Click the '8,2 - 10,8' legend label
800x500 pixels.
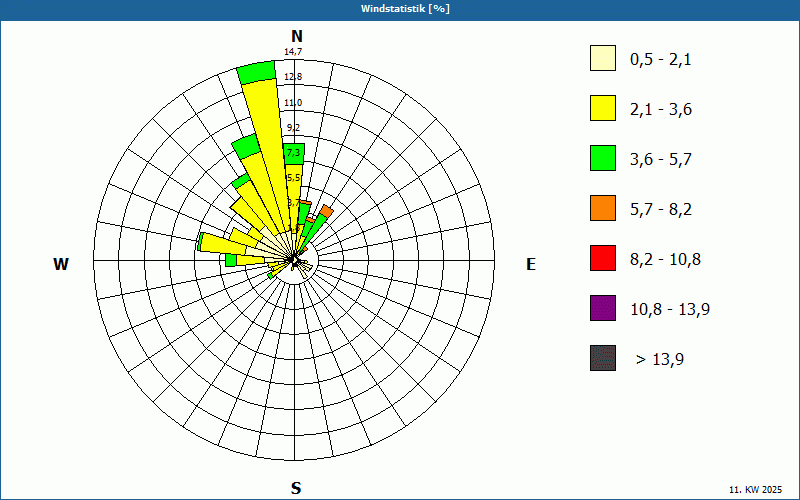pos(665,260)
